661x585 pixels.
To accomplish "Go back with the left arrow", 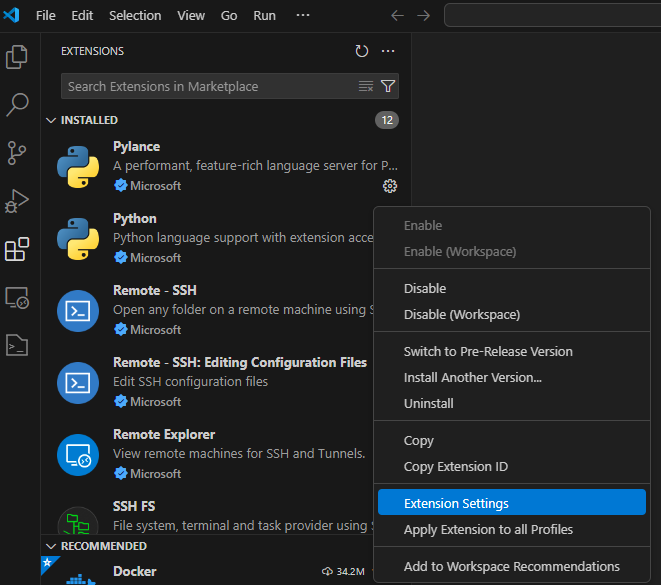I will click(x=397, y=16).
